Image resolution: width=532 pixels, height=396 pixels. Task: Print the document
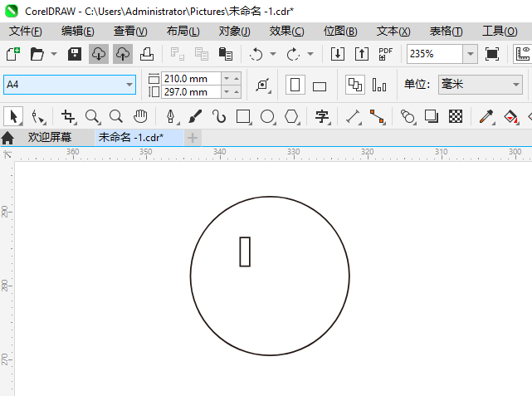[x=147, y=54]
